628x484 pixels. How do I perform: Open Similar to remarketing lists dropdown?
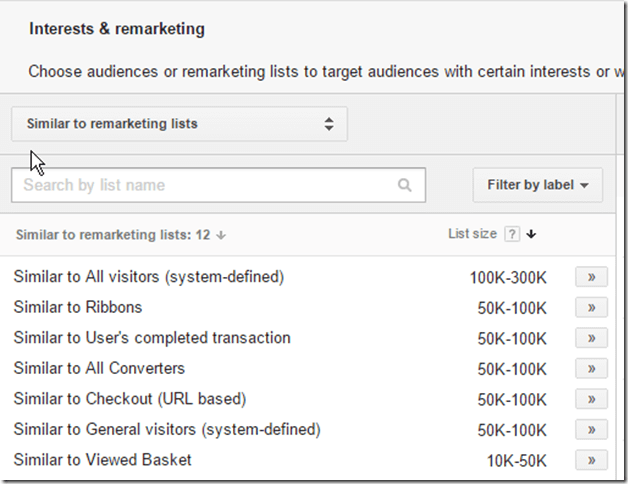pos(179,125)
